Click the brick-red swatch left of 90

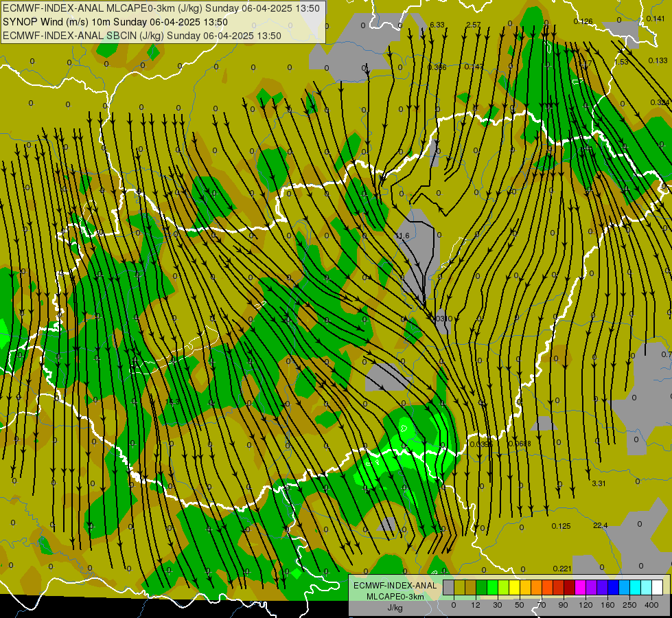coord(559,587)
